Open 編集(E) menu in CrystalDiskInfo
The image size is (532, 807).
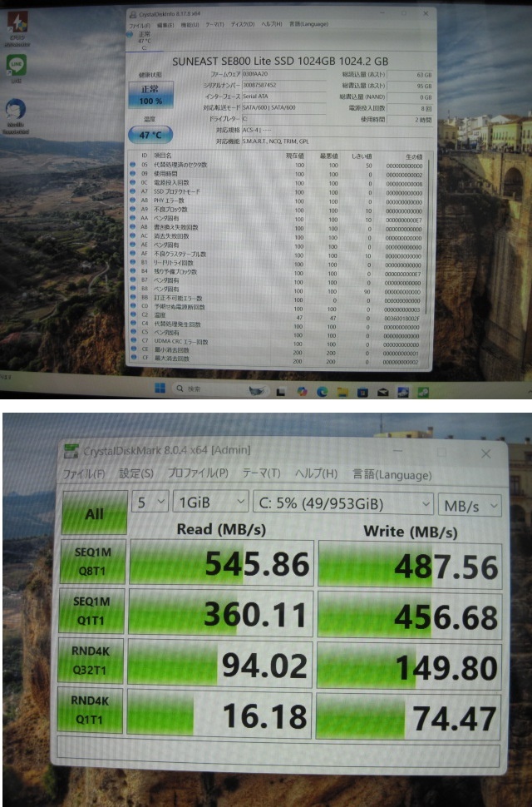165,25
